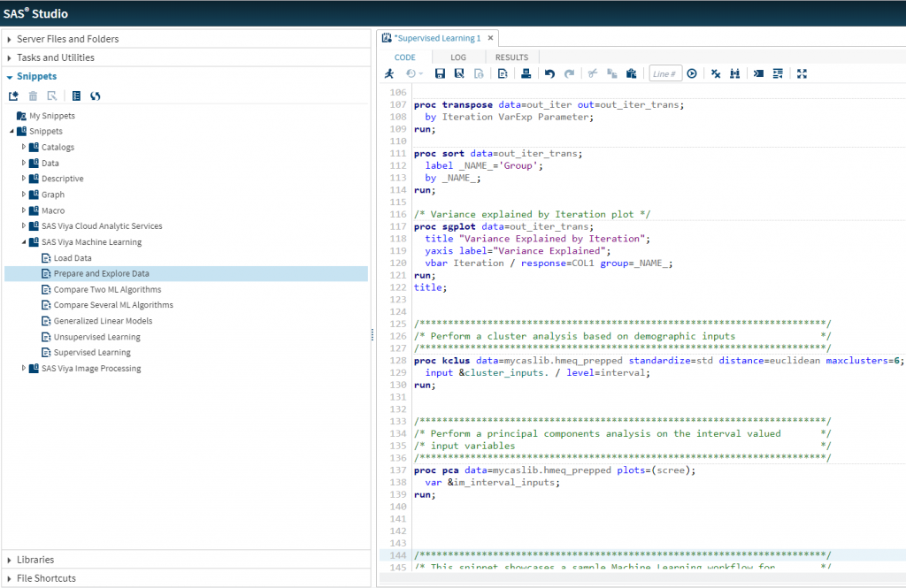Expand the Graph folder arrow
Screen dimensions: 906x588
(x=24, y=194)
